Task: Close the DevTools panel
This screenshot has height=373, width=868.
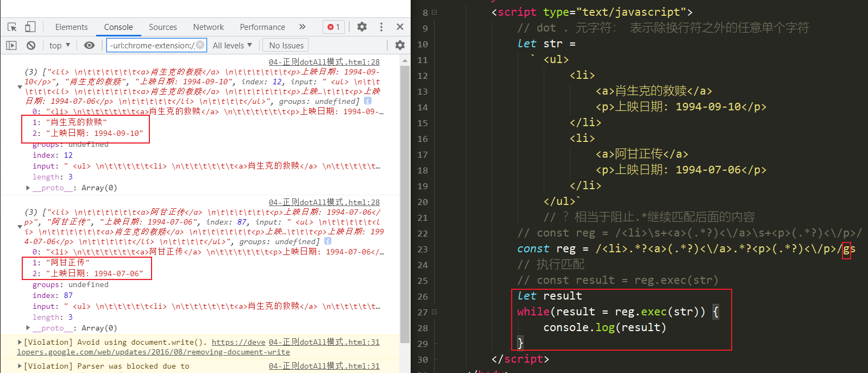Action: point(400,27)
